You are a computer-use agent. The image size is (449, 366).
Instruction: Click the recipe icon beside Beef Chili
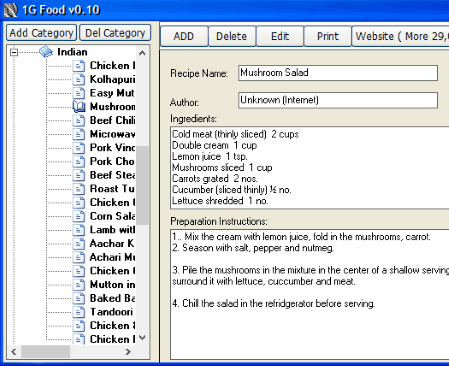(79, 120)
